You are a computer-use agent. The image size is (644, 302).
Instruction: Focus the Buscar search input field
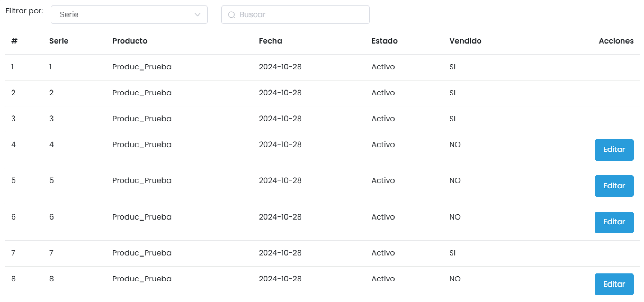tap(300, 15)
